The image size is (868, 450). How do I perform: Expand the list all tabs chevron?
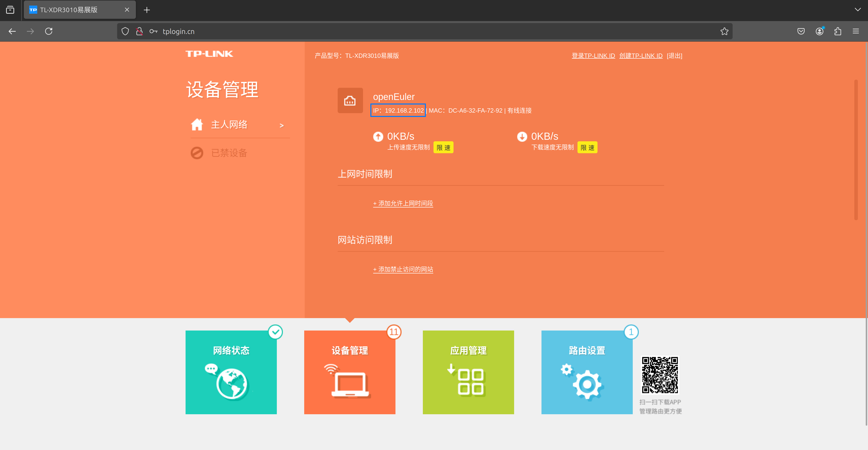[x=858, y=10]
